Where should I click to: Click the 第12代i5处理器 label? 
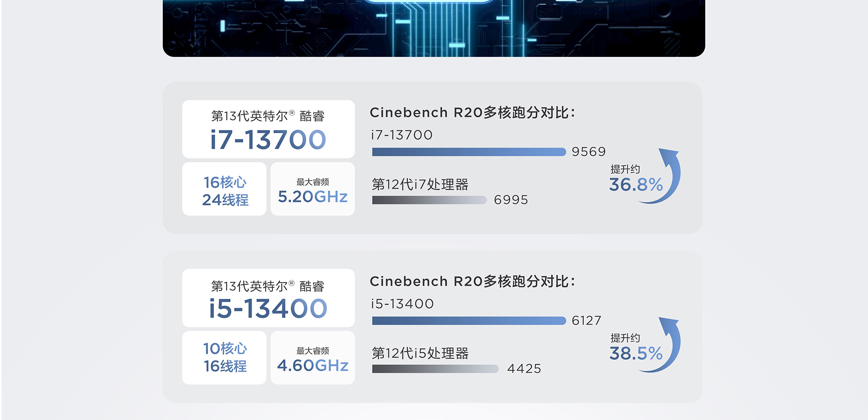[420, 353]
